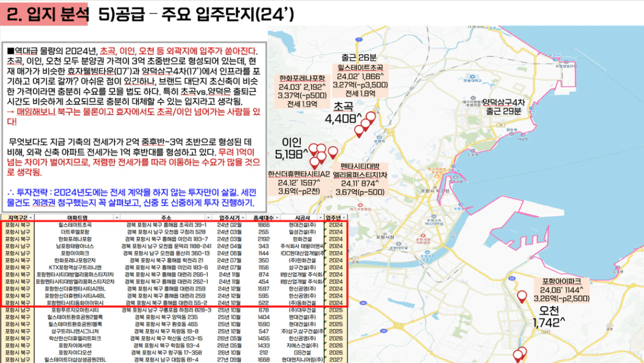
Task: Select the 포항푸르지오마린시티 apartment cell
Action: [75, 310]
